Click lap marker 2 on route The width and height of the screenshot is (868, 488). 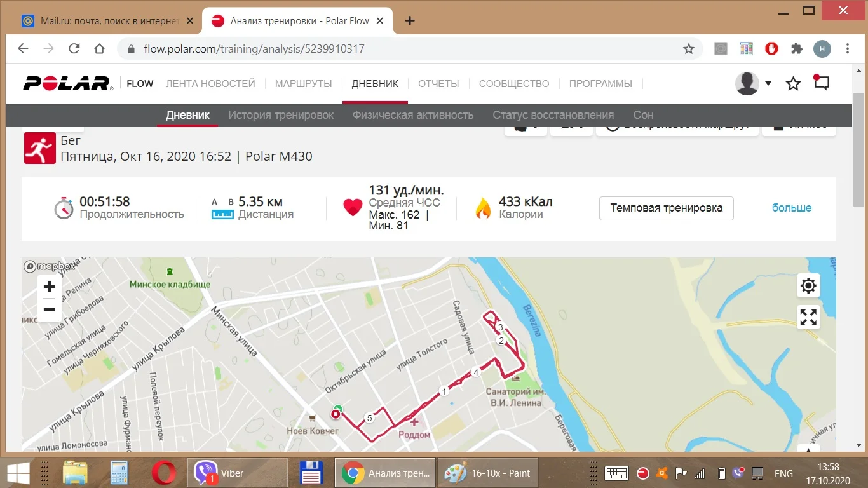[501, 341]
